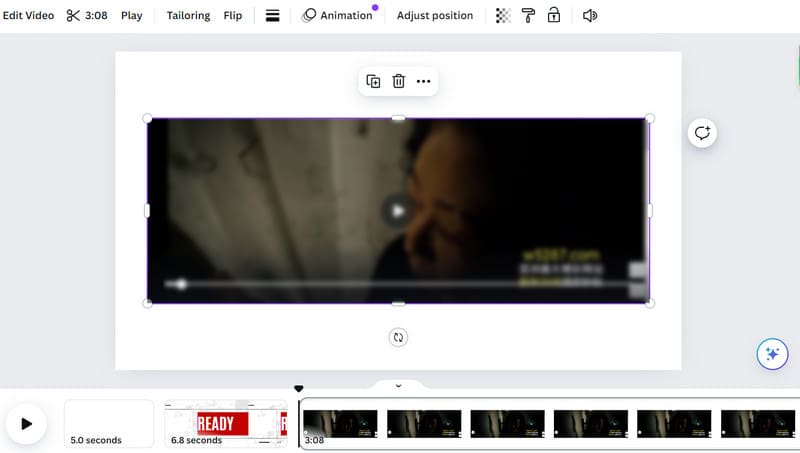Click the top-right corner resize handle
This screenshot has height=453, width=800.
(x=649, y=118)
